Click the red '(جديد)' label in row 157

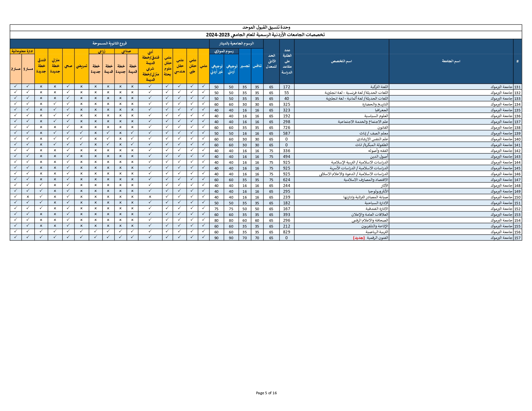[359, 238]
